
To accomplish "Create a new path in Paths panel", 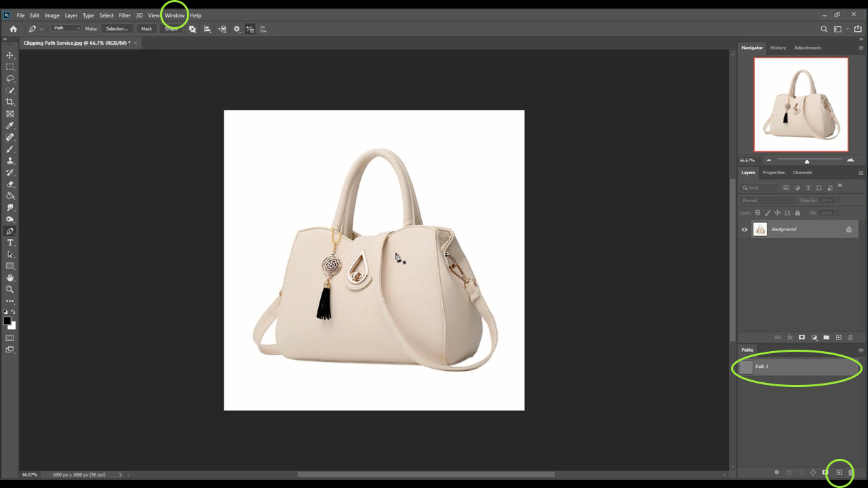I will (x=839, y=472).
